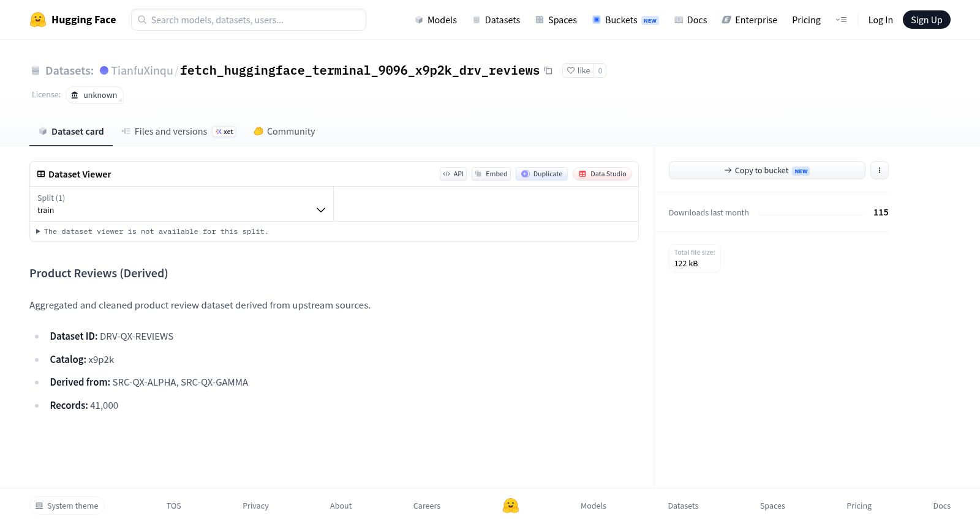Open the Embed button
The image size is (980, 527).
(491, 174)
